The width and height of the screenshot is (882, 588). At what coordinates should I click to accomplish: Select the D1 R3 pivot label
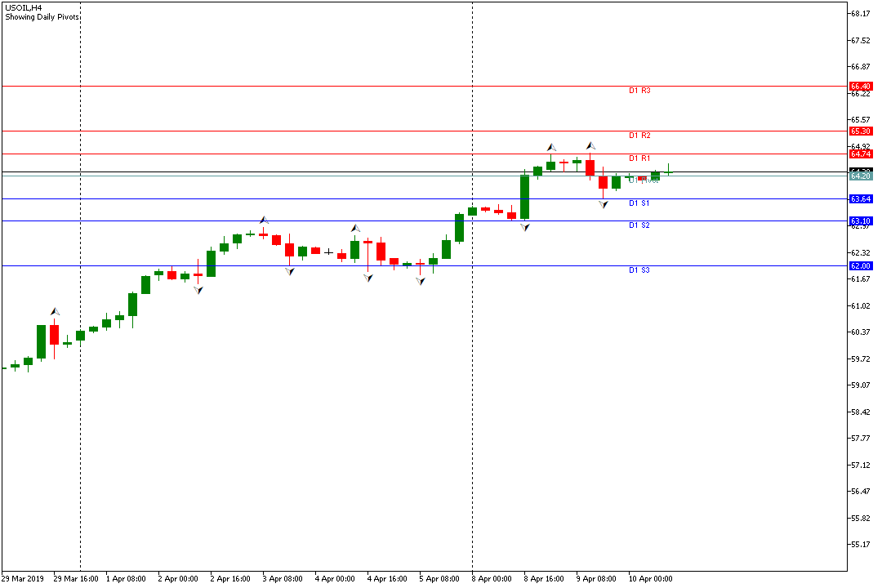click(639, 91)
